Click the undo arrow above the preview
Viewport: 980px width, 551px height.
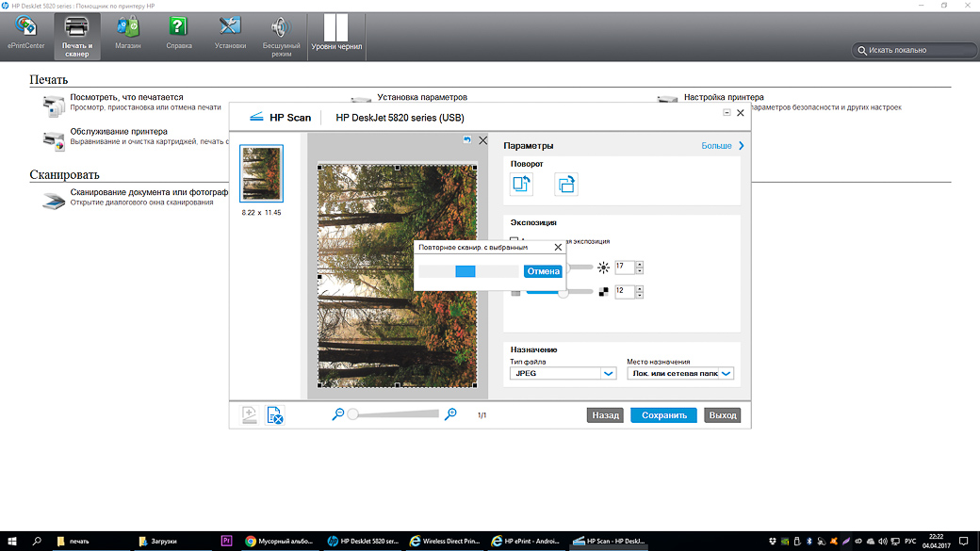(466, 140)
